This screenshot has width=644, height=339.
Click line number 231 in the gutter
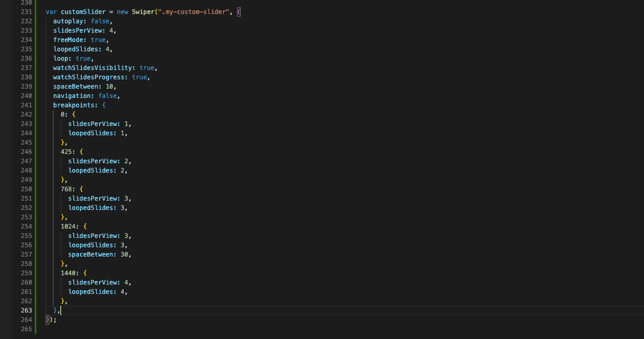[26, 12]
